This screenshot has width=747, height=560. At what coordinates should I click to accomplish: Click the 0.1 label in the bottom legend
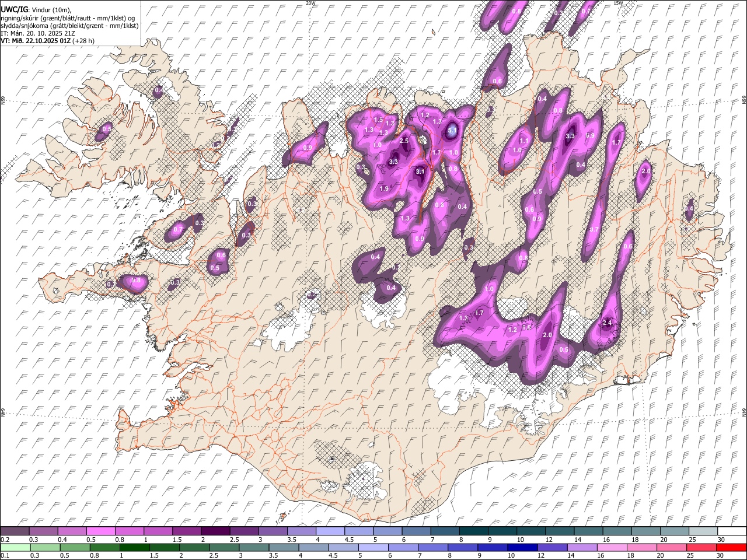click(4, 555)
